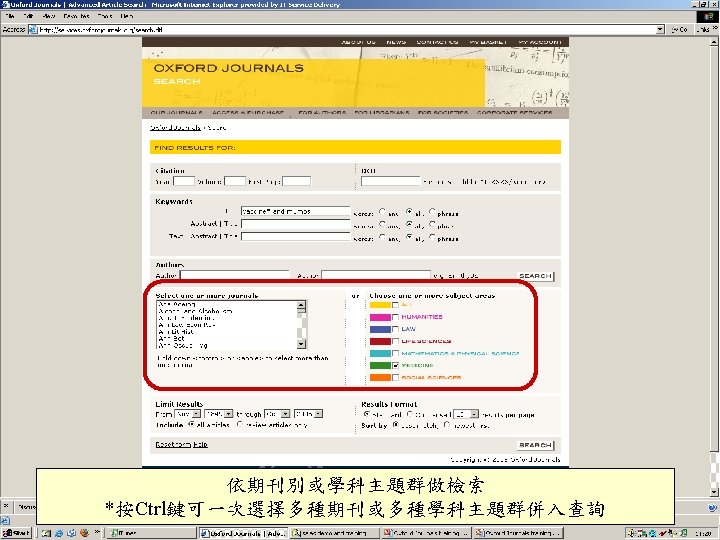Select the 'condensed' results format radio

410,414
